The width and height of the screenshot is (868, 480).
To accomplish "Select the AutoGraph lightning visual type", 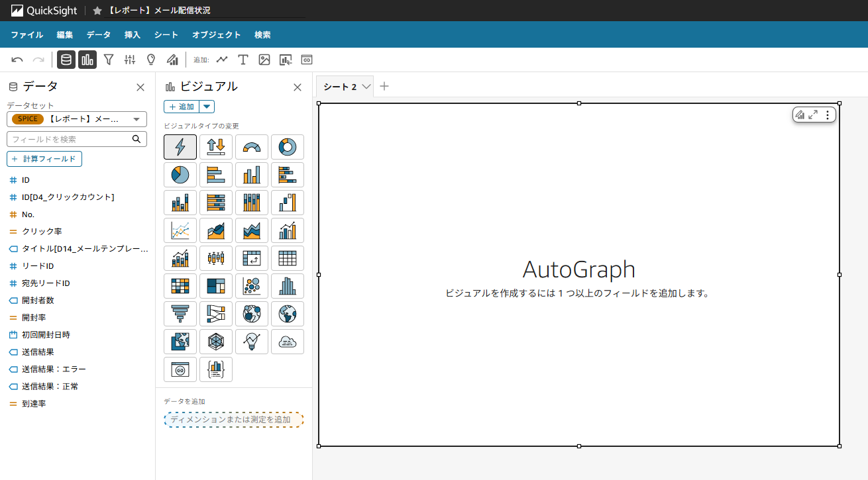I will 180,147.
